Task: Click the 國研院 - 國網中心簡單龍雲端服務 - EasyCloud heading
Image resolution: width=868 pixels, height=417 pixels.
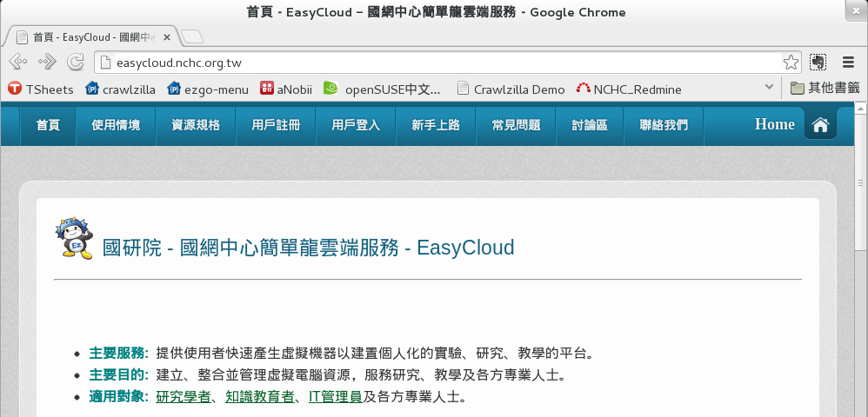Action: (309, 248)
